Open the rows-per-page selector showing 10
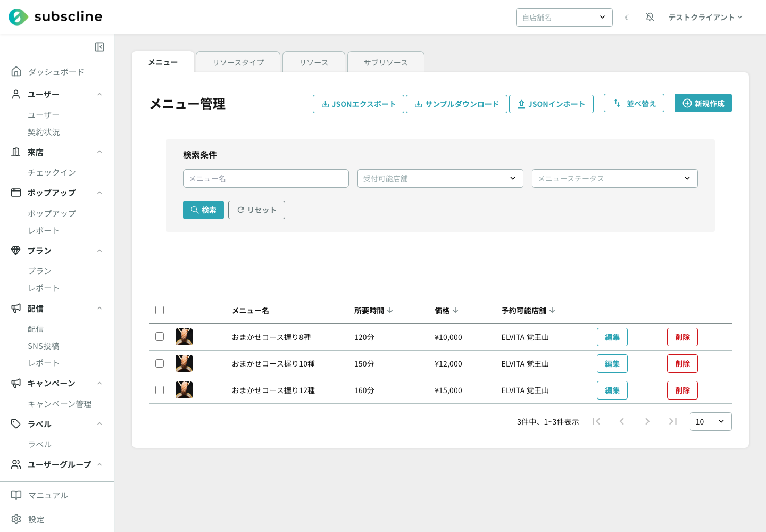 pos(711,422)
